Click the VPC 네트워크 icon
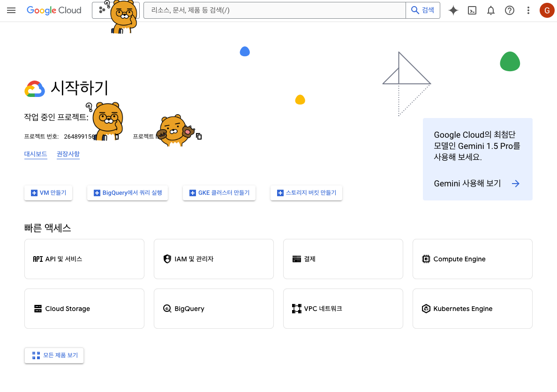The height and width of the screenshot is (392, 557). pos(297,309)
